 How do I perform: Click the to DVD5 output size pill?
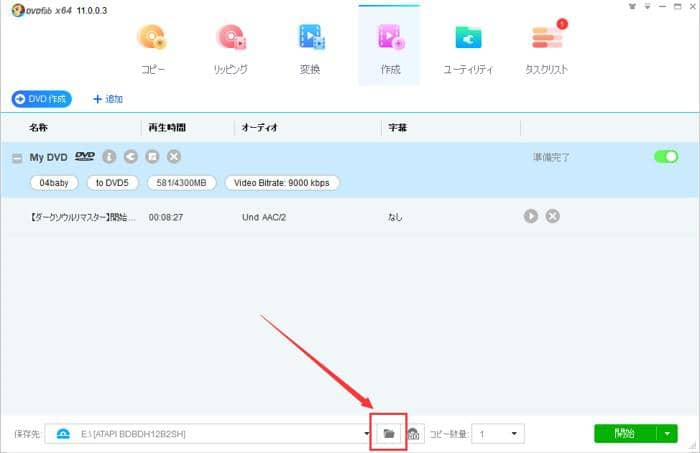point(113,183)
